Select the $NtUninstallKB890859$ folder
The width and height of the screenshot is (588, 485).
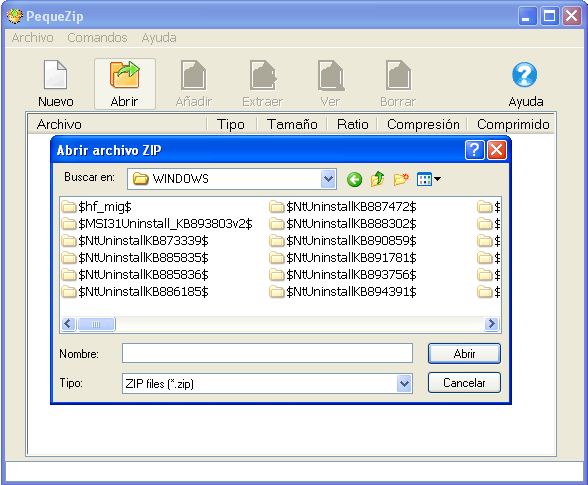point(343,241)
